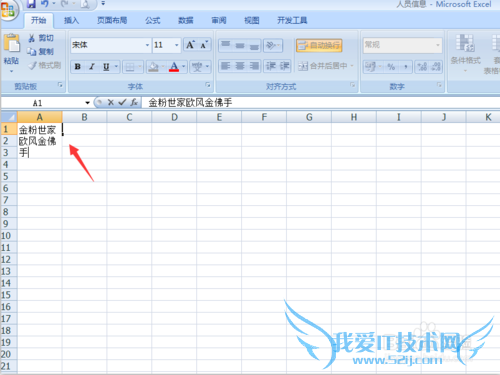Increase decimal places

click(x=422, y=67)
